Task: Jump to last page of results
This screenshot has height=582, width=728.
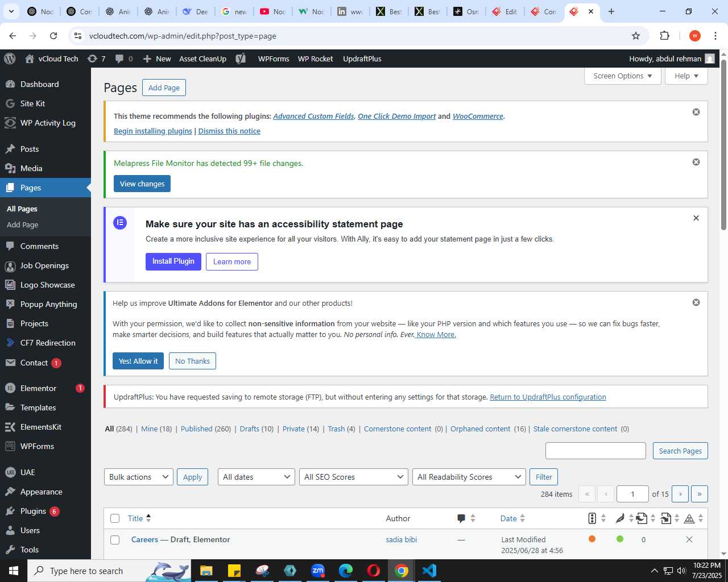Action: (700, 494)
